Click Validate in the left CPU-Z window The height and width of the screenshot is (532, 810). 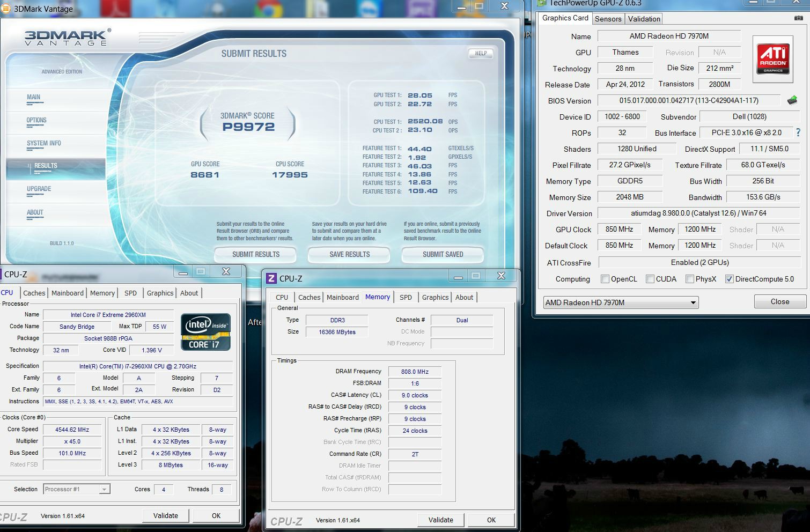(166, 515)
